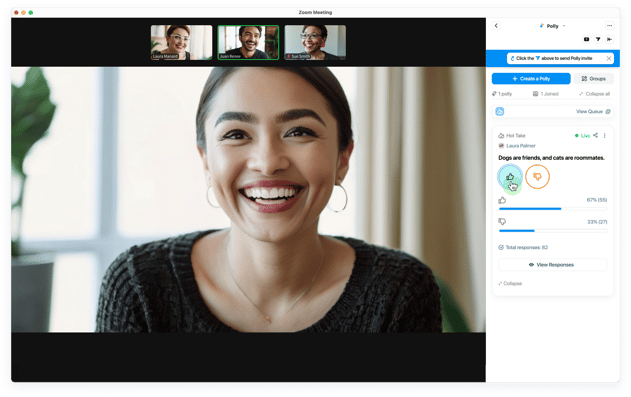Image resolution: width=631 pixels, height=397 pixels.
Task: Vote thumbs up on the Hot Take
Action: (x=510, y=177)
